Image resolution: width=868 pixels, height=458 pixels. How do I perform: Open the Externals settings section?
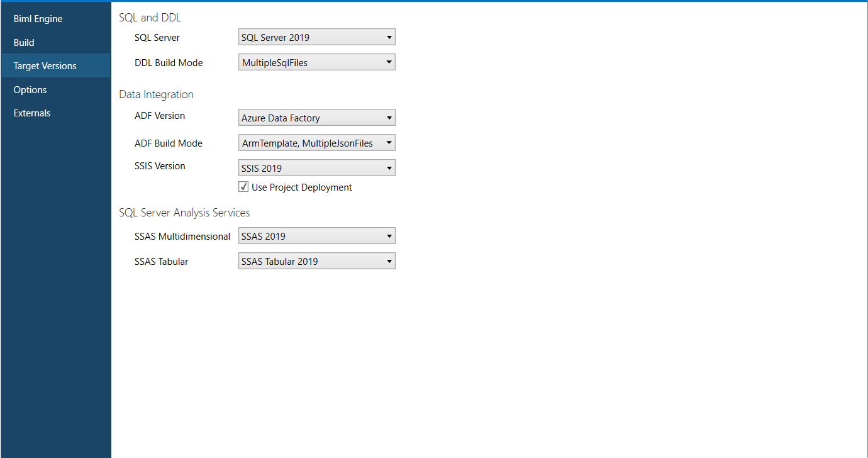point(31,113)
